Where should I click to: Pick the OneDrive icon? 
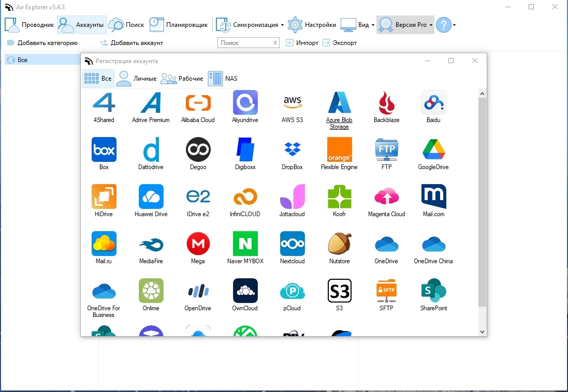coord(386,244)
